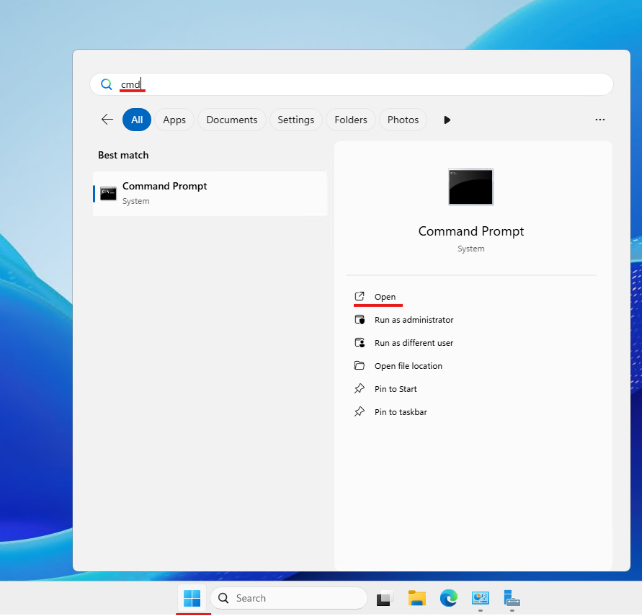Open the three-dots more options menu

coord(600,120)
